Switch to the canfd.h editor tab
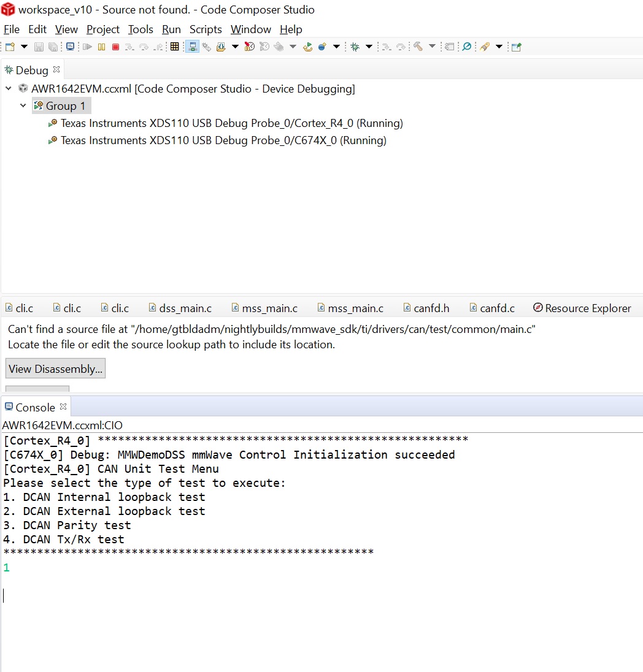The width and height of the screenshot is (643, 672). coord(426,308)
